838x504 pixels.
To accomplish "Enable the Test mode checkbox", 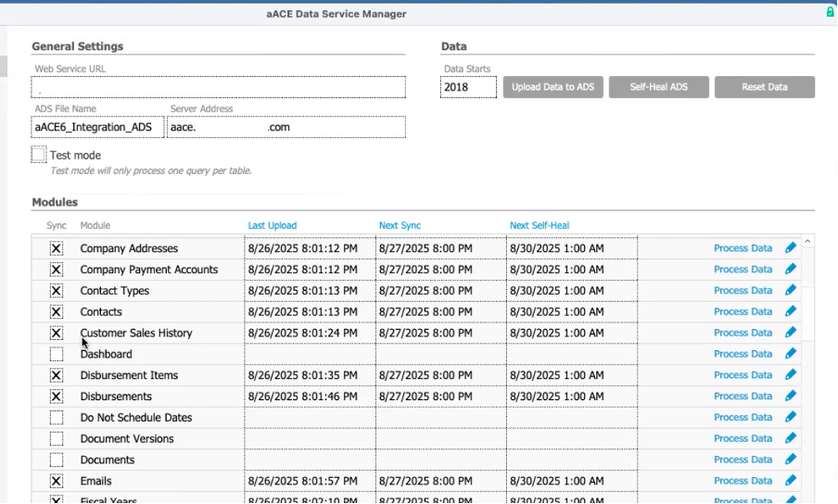I will [x=39, y=155].
